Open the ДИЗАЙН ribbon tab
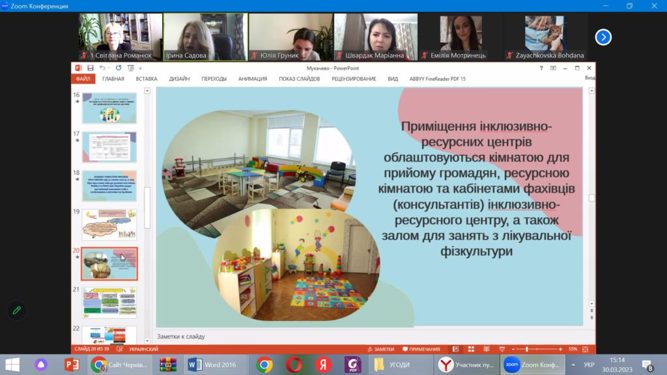This screenshot has width=667, height=375. (179, 79)
